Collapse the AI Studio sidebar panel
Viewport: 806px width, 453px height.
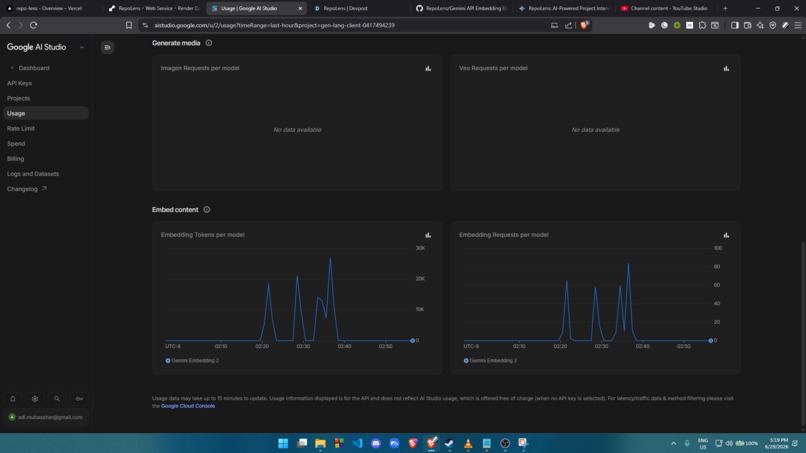(x=107, y=47)
